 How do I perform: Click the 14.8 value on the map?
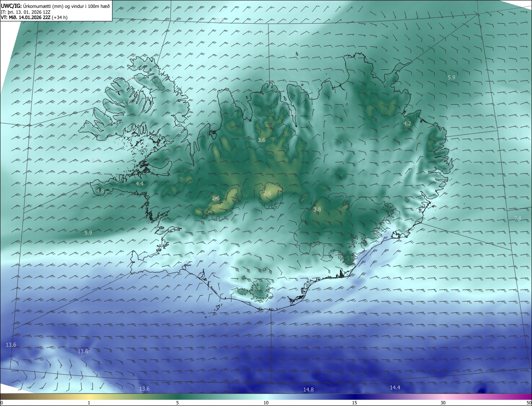click(x=308, y=389)
